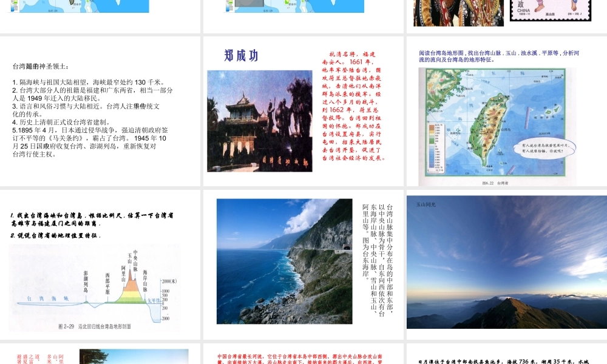The height and width of the screenshot is (364, 607).
Task: Click the red 中国台湾省最长河流 paragraph
Action: [300, 359]
